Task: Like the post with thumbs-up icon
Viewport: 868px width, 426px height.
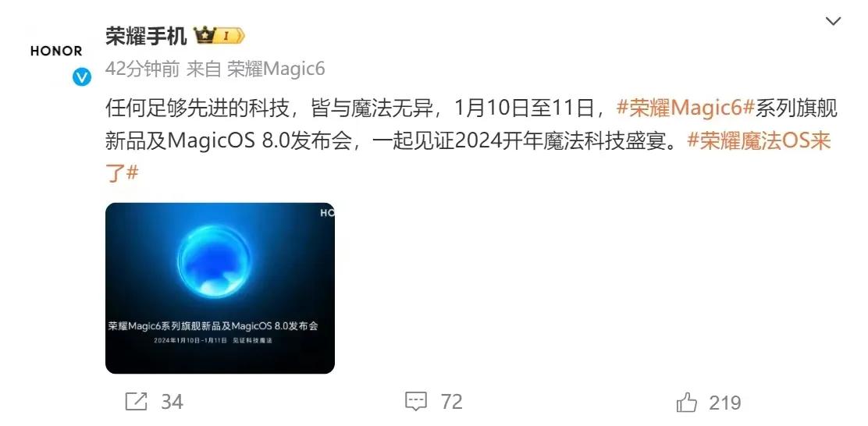Action: pyautogui.click(x=687, y=403)
